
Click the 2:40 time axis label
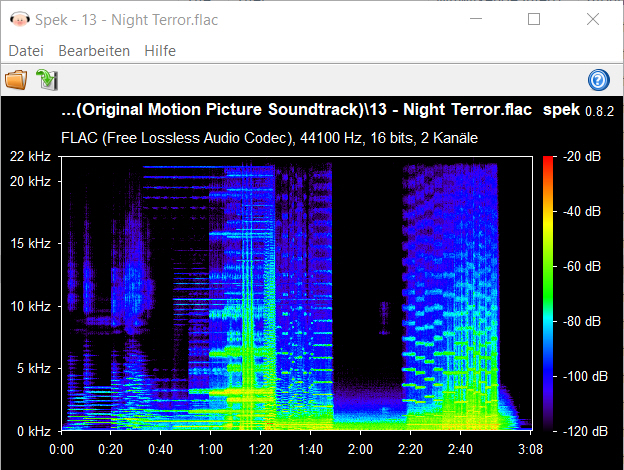pyautogui.click(x=460, y=449)
